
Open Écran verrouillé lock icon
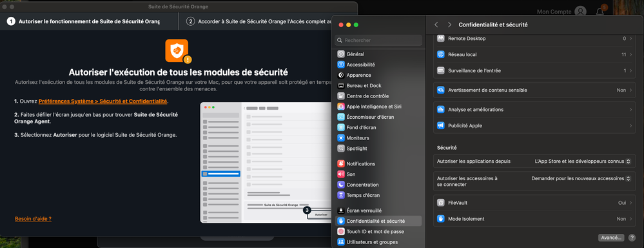click(x=340, y=210)
